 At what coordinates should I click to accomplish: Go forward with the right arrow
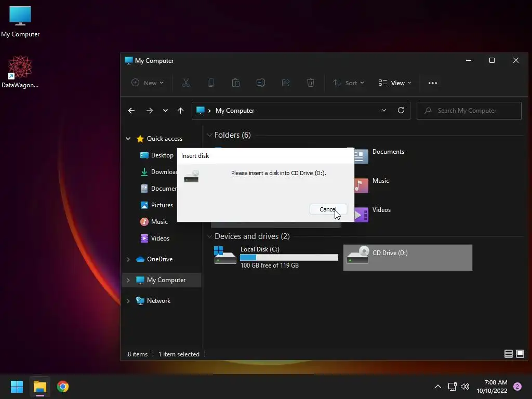click(149, 111)
